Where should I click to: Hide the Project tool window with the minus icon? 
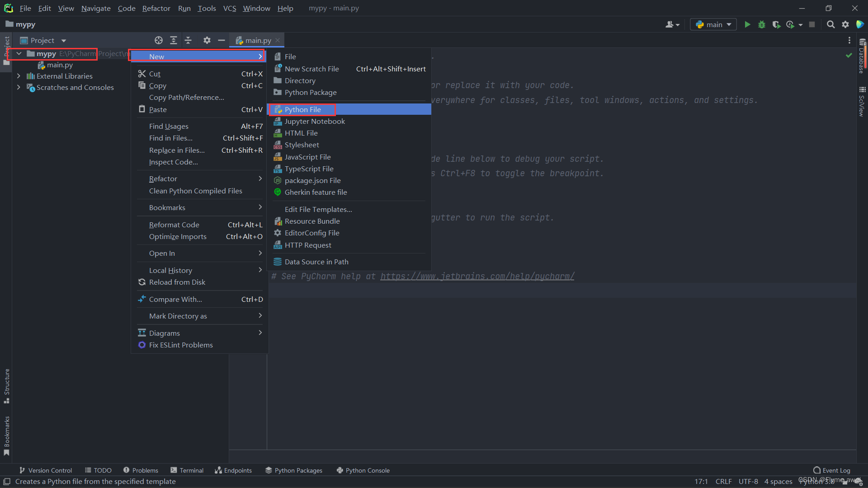[x=221, y=40]
